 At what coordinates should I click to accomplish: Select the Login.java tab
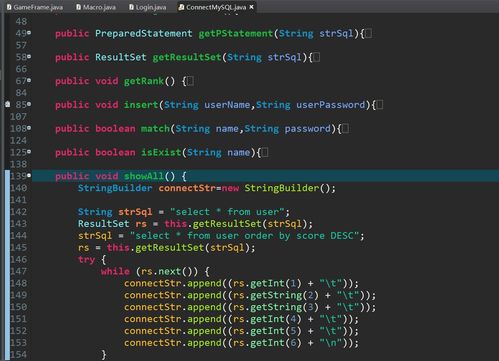pyautogui.click(x=148, y=7)
